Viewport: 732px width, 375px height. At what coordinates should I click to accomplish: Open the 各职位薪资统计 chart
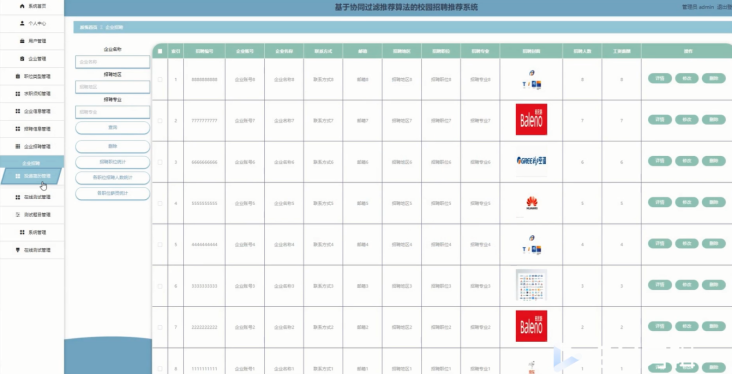click(x=113, y=193)
